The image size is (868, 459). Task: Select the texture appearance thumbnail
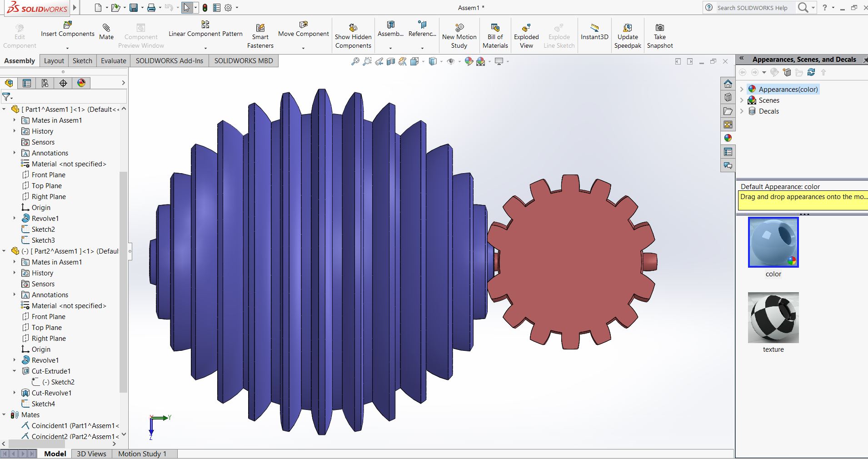[x=773, y=318]
